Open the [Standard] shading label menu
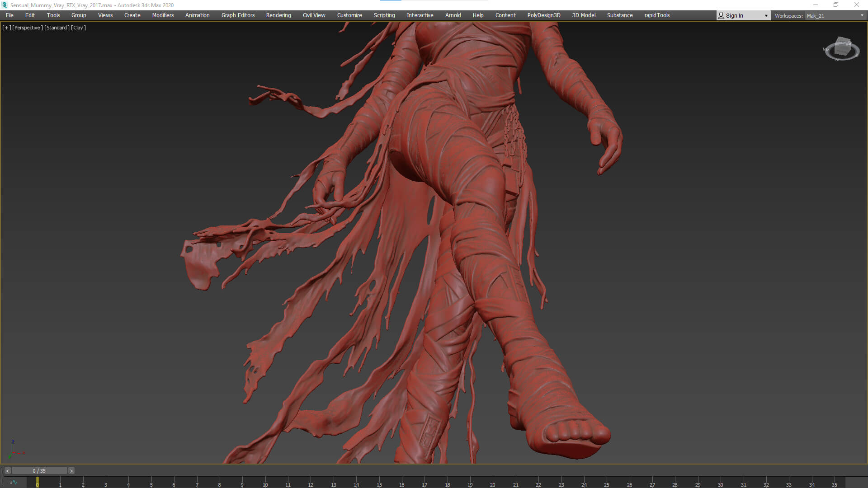 [x=57, y=28]
